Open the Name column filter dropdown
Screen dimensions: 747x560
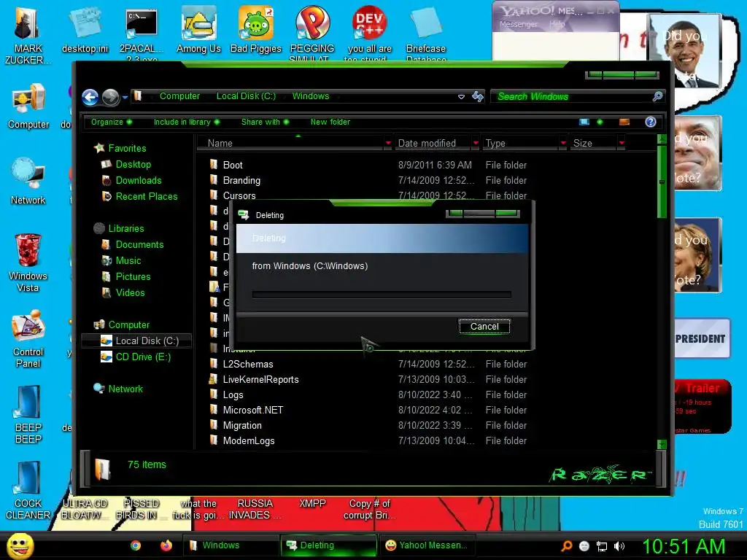(388, 143)
